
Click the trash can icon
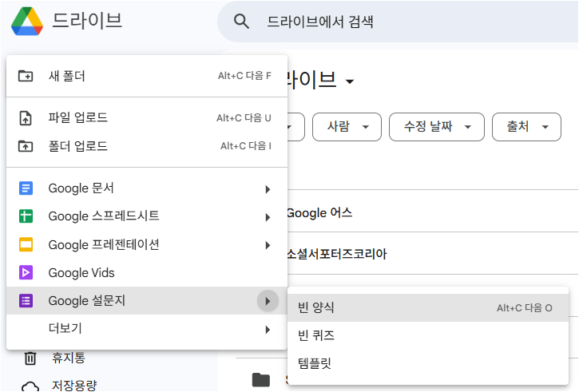pyautogui.click(x=30, y=358)
